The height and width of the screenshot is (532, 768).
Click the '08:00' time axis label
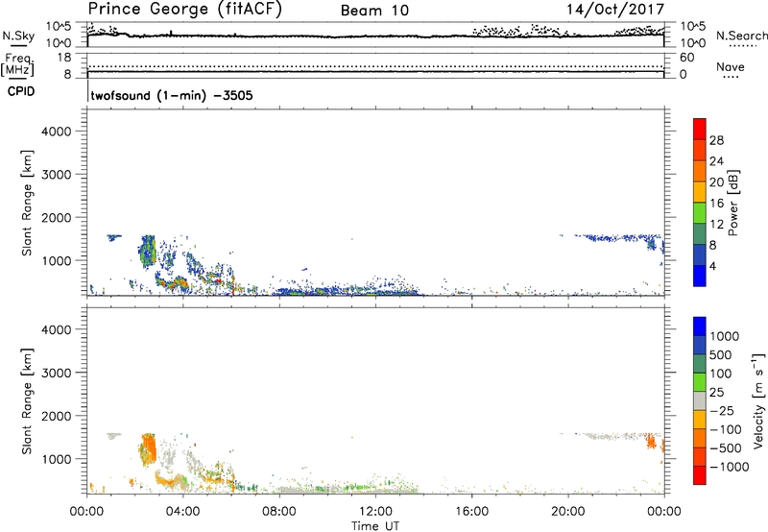point(279,512)
